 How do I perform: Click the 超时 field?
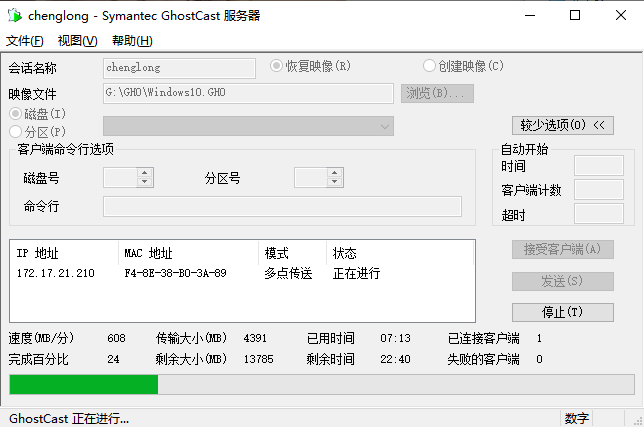[x=598, y=214]
